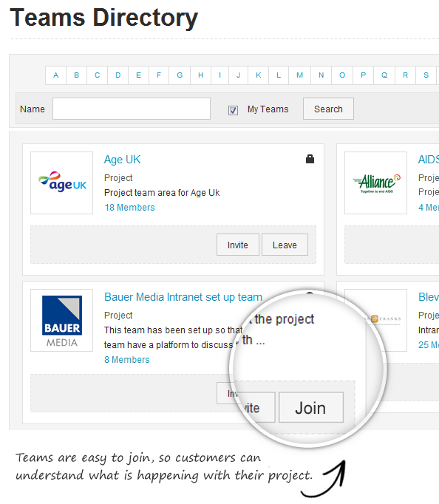
Task: Click the Search button
Action: point(328,109)
